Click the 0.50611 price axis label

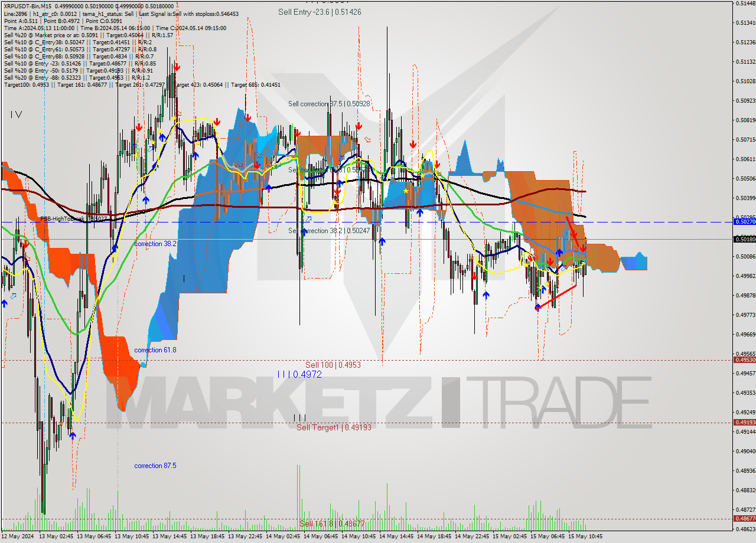click(745, 159)
